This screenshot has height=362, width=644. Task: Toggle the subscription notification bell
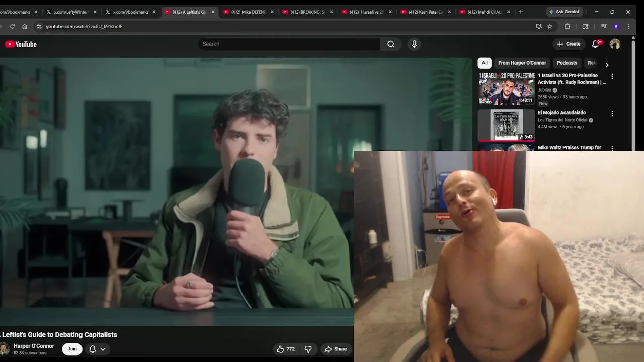[x=93, y=349]
